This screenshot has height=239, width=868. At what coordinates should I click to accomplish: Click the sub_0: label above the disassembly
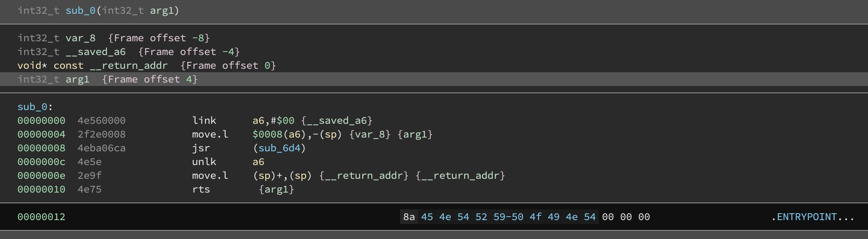(34, 107)
